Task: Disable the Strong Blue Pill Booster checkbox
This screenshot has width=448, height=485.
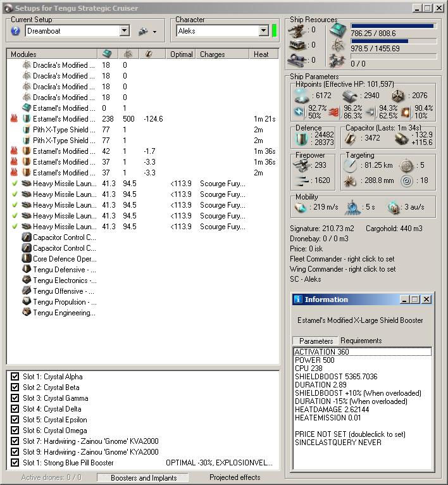Action: point(15,462)
